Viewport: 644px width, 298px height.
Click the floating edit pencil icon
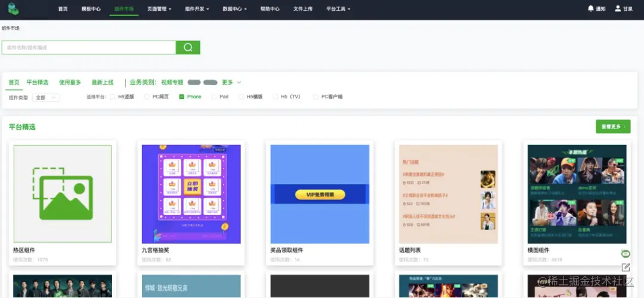pos(626,268)
